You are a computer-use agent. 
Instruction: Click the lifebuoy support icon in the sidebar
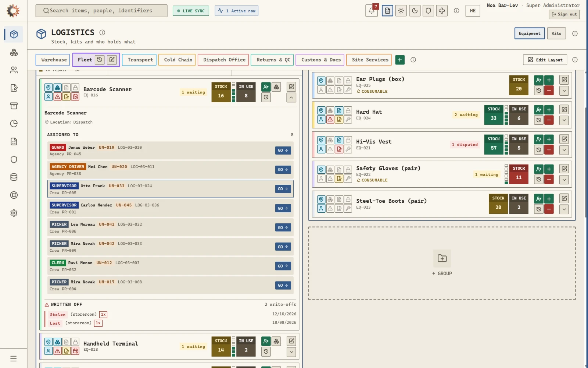14,195
